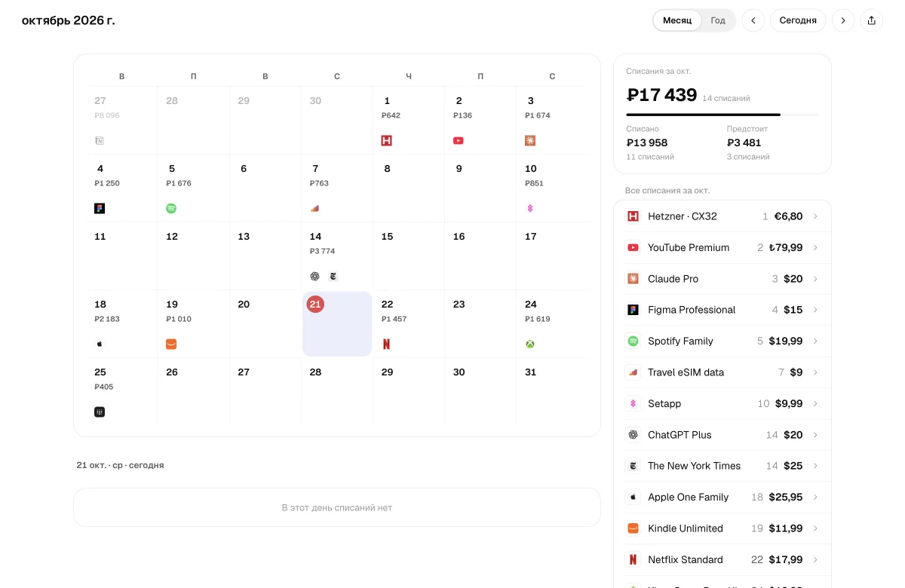Image resolution: width=905 pixels, height=588 pixels.
Task: Switch to the "Месяц" view tab
Action: pyautogui.click(x=677, y=20)
